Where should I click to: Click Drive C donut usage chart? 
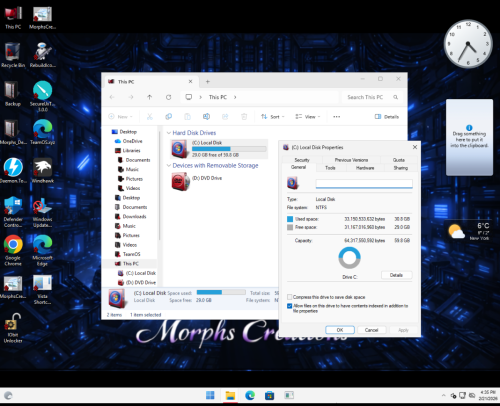[349, 258]
